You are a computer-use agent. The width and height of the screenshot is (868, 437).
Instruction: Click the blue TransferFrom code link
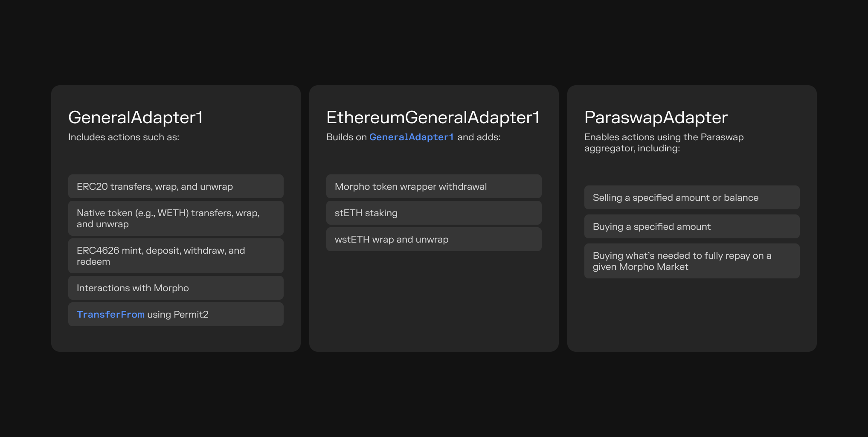coord(110,315)
